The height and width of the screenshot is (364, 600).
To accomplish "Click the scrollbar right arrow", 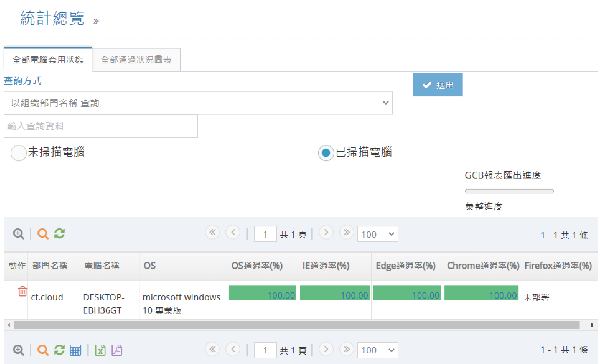I will click(592, 325).
